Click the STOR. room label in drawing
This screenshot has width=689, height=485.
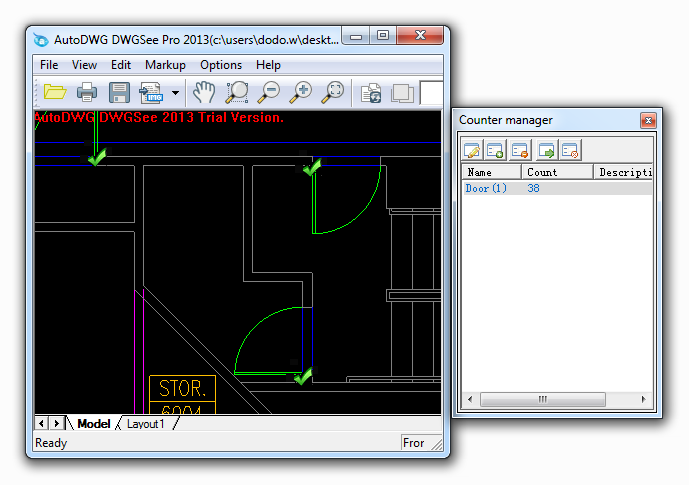click(182, 388)
